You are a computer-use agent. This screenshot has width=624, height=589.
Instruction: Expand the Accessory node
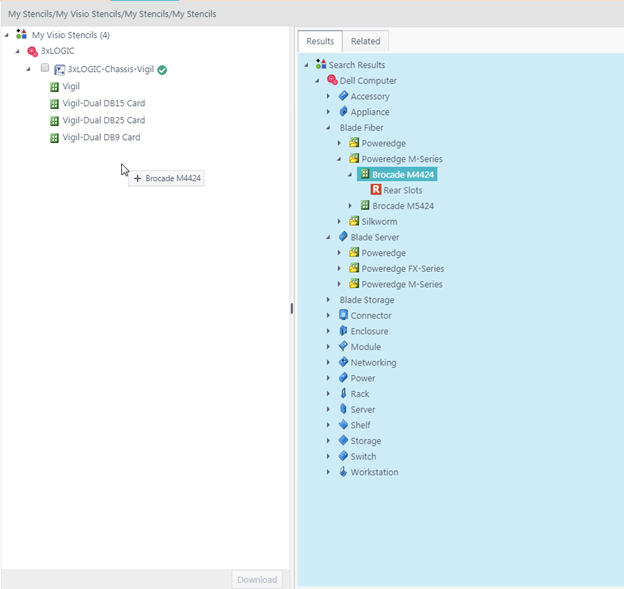328,96
